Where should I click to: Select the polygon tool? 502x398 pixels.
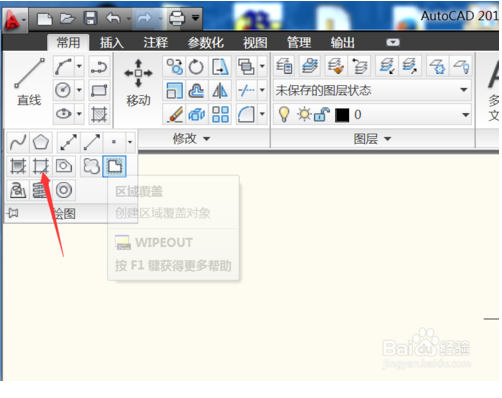41,142
